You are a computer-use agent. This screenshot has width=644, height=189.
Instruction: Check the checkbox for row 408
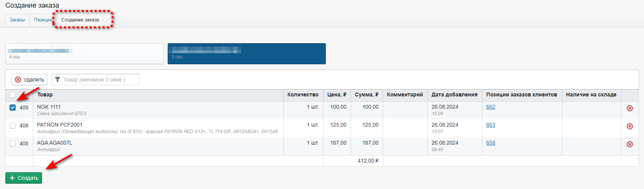pos(13,125)
